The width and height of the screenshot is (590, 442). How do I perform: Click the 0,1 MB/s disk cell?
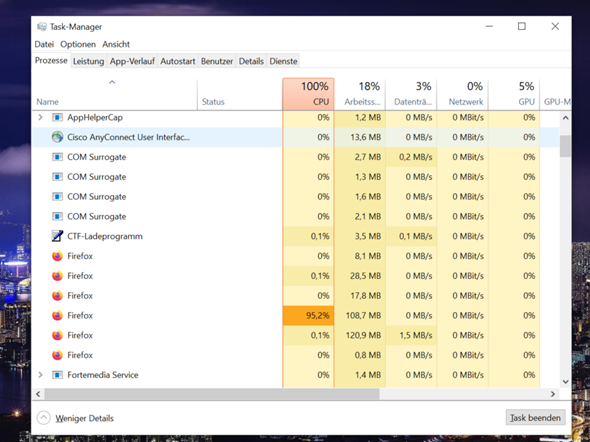pyautogui.click(x=411, y=236)
